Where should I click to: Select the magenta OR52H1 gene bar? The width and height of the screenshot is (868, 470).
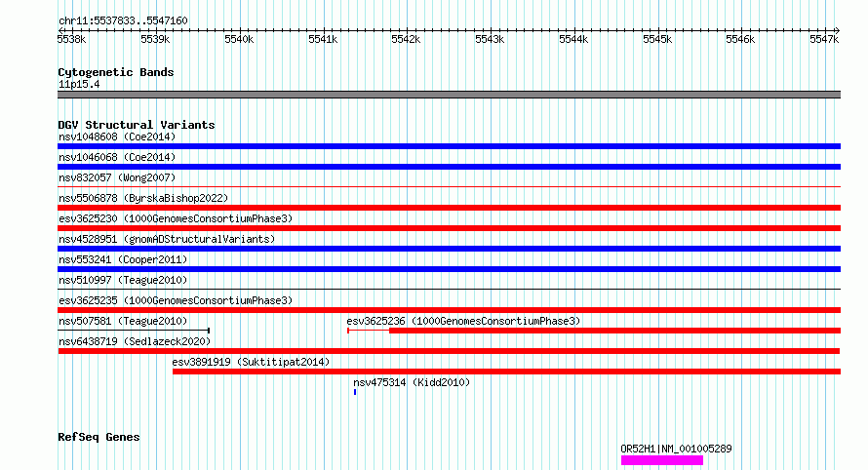[662, 460]
